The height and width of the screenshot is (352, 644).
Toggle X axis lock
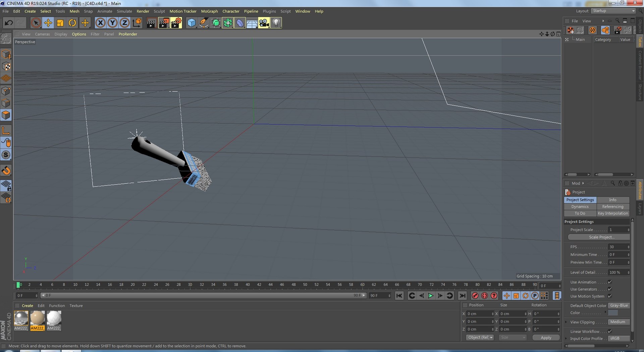tap(100, 23)
